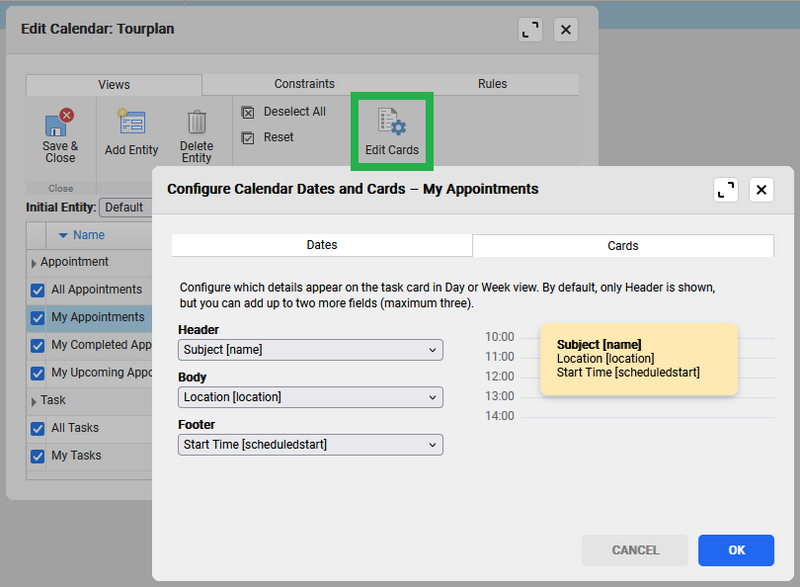Open the Edit Cards configuration
Image resolution: width=800 pixels, height=587 pixels.
click(391, 130)
